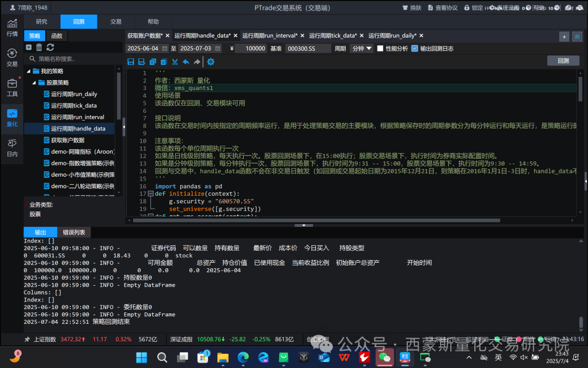Open editor settings gear icon
Viewport: 588px width, 368px height.
coord(211,62)
